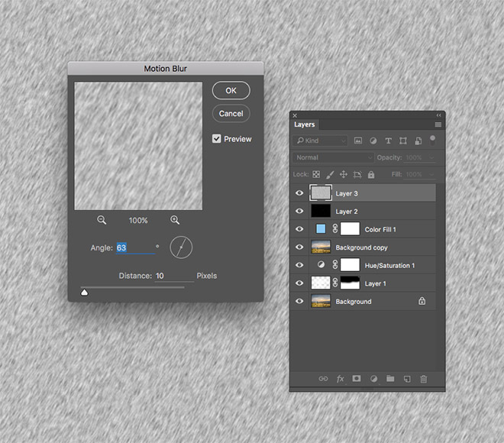
Task: Uncheck the Preview checkbox
Action: [x=217, y=139]
